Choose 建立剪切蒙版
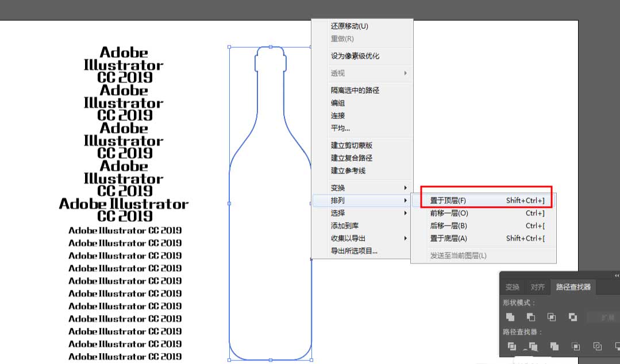The height and width of the screenshot is (364, 620). click(x=352, y=145)
